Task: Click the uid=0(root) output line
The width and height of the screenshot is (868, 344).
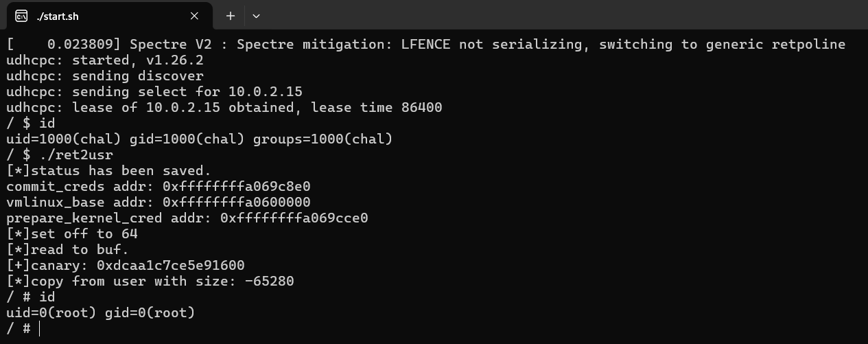Action: click(101, 313)
